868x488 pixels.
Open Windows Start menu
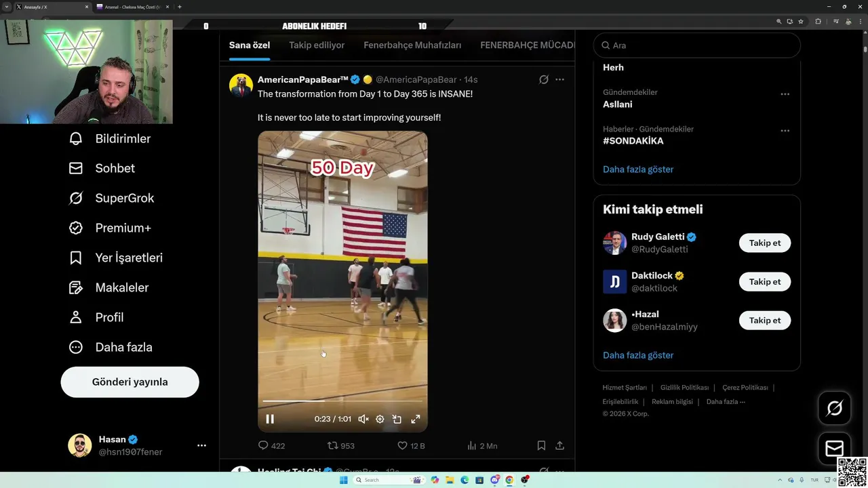(x=343, y=480)
